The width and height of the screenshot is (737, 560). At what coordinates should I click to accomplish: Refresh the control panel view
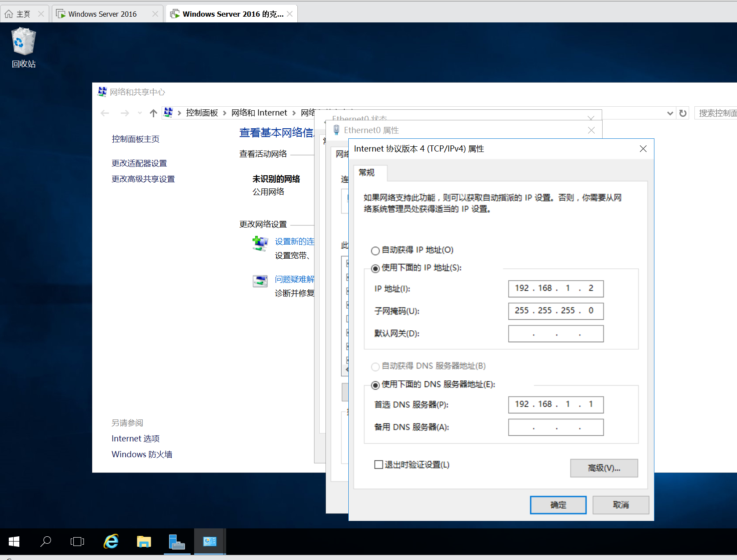(683, 113)
